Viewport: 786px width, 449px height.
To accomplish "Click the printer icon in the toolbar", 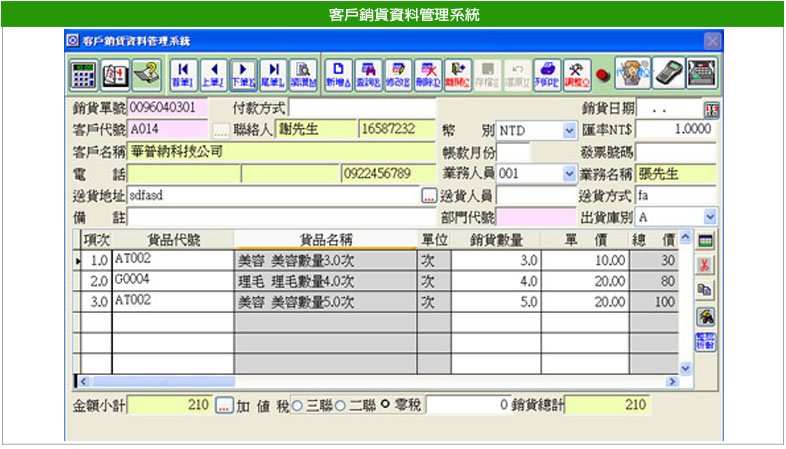I will coord(549,73).
